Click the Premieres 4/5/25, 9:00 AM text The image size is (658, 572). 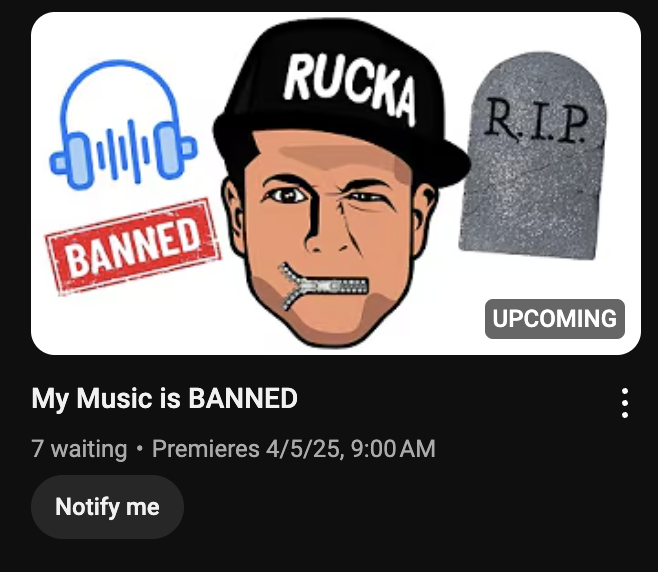tap(294, 449)
